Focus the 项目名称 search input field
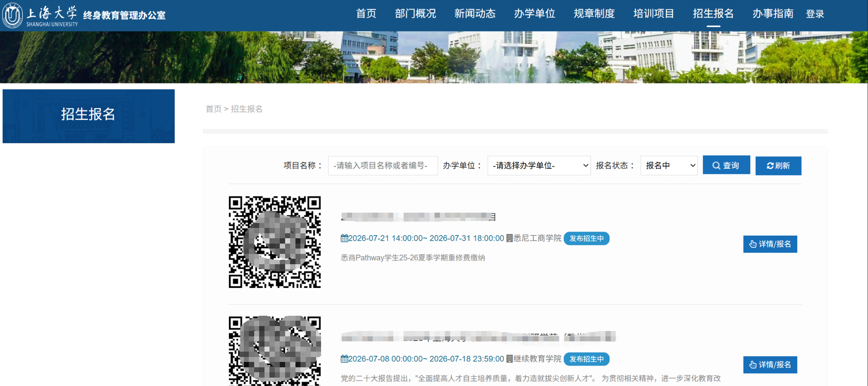 point(383,165)
